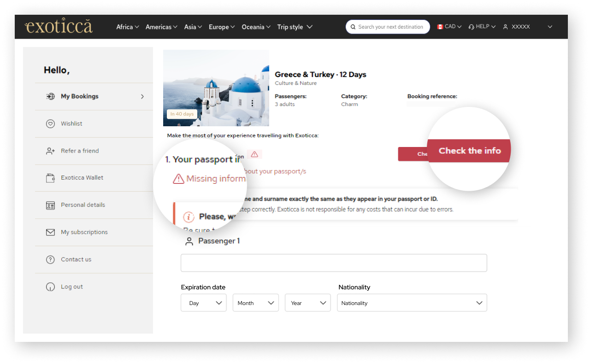This screenshot has width=590, height=364.
Task: Click the info circle icon in notice
Action: coord(189,217)
